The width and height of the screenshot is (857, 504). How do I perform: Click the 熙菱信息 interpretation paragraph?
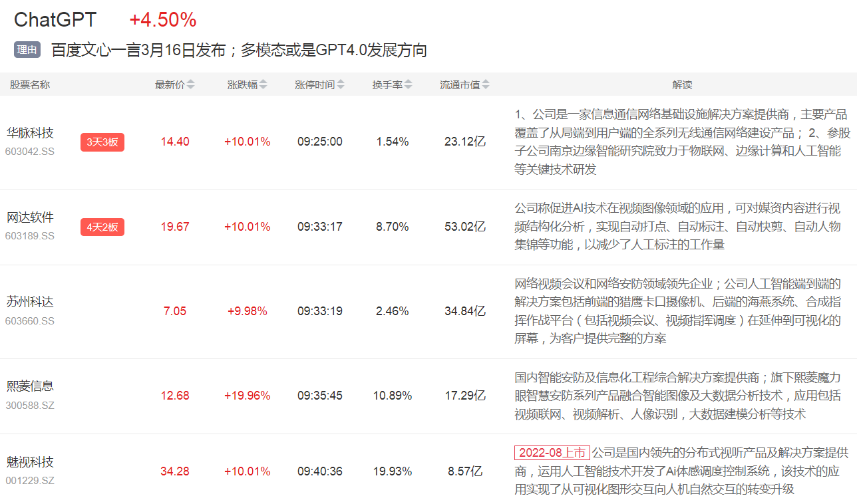point(678,396)
